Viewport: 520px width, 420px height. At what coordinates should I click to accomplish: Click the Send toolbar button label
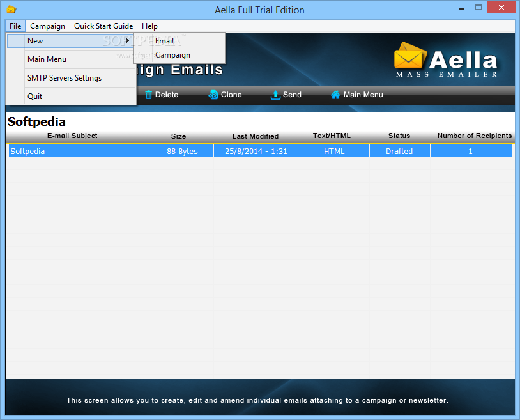click(292, 95)
